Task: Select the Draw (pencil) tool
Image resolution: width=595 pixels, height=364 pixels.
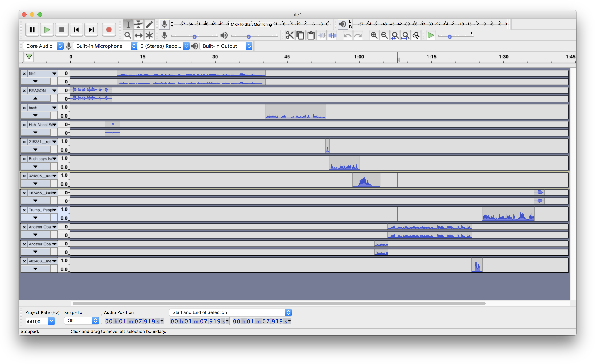Action: point(149,24)
